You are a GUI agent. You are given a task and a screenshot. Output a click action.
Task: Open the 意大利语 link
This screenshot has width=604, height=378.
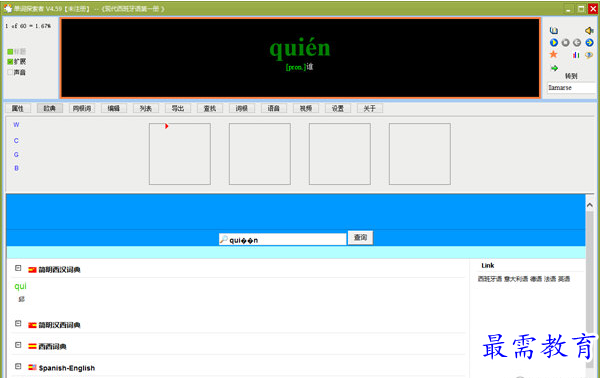(x=516, y=279)
